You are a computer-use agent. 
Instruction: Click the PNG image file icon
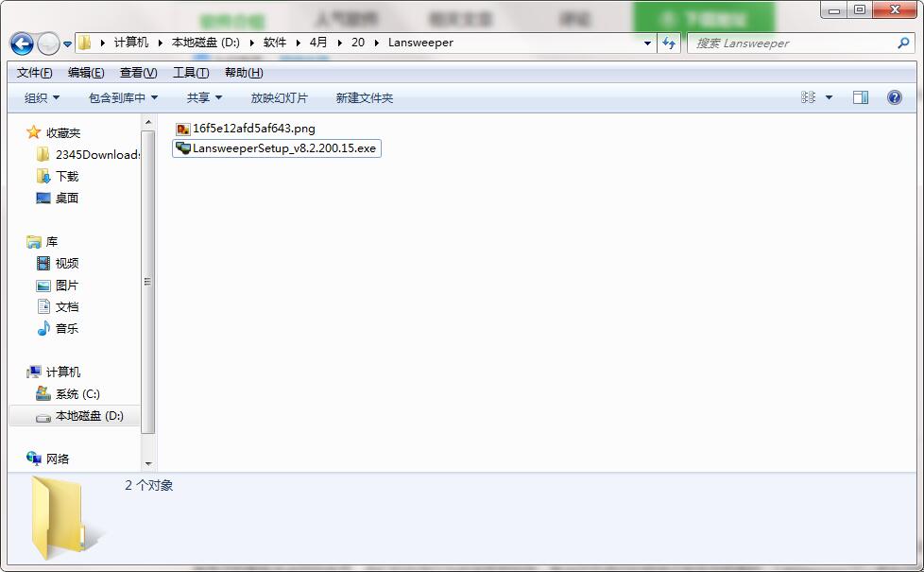[183, 129]
